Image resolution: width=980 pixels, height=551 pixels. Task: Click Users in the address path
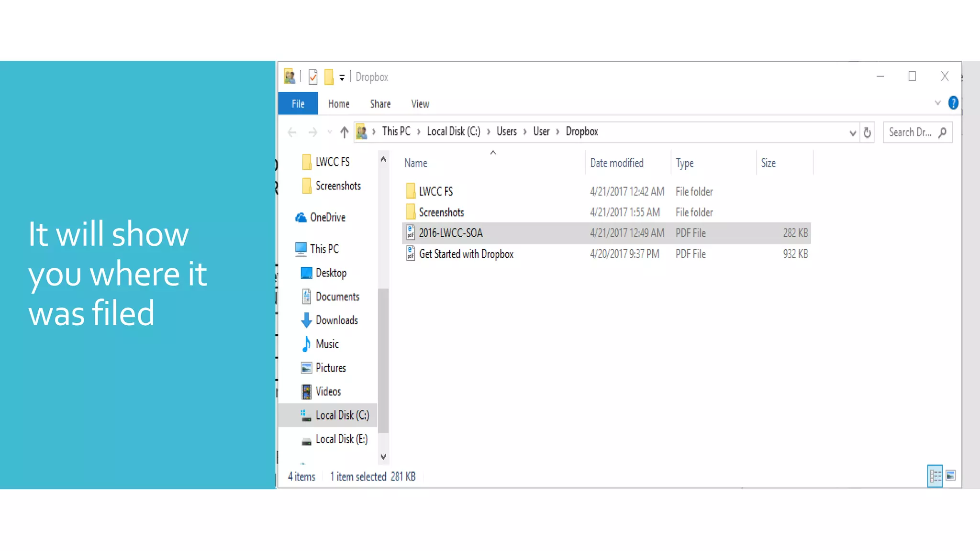pos(507,132)
